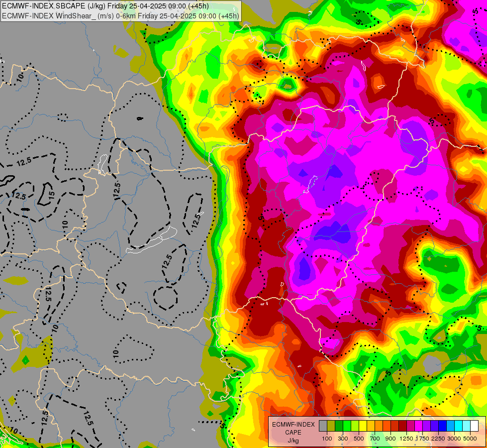Click the crimson pink legend swatch
Image resolution: width=487 pixels, height=448 pixels.
(x=410, y=426)
